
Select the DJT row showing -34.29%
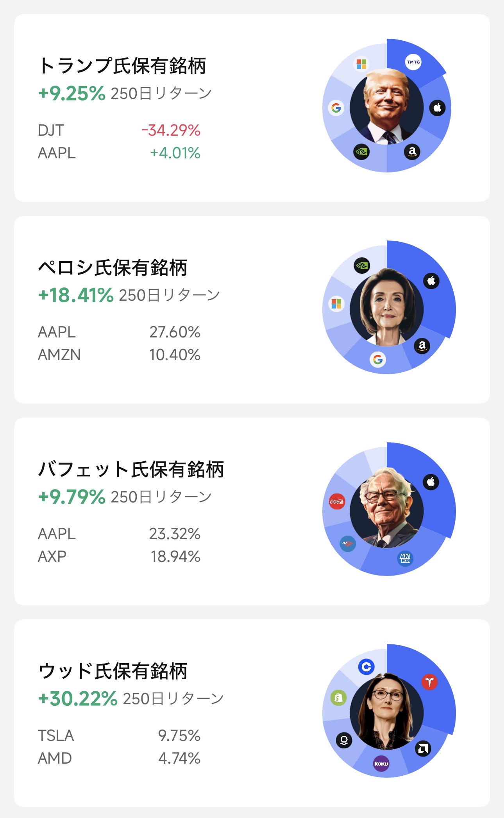coord(119,130)
